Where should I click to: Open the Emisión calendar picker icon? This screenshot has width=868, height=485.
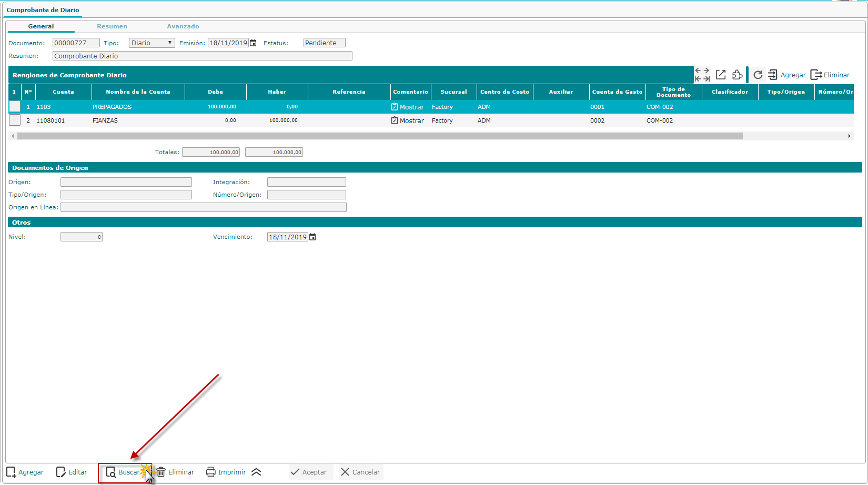(x=253, y=43)
